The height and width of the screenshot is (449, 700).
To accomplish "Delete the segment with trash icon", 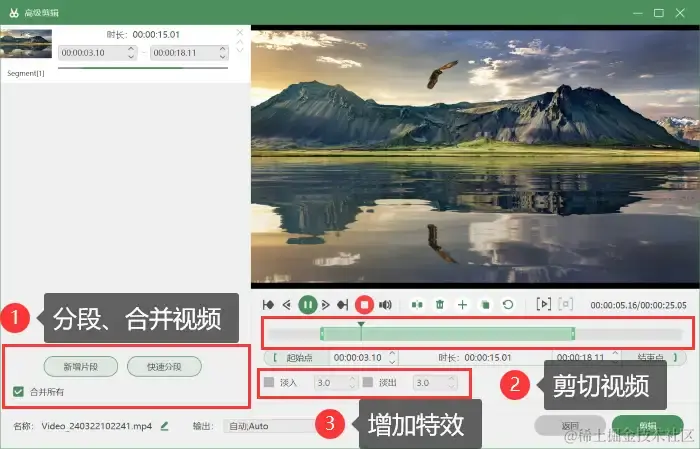I will point(440,305).
